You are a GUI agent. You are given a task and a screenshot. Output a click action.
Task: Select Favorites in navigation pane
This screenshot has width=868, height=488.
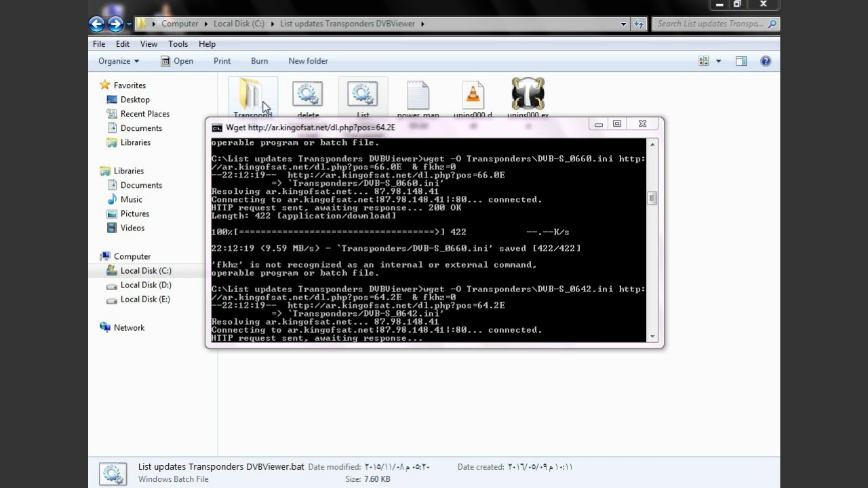point(130,85)
